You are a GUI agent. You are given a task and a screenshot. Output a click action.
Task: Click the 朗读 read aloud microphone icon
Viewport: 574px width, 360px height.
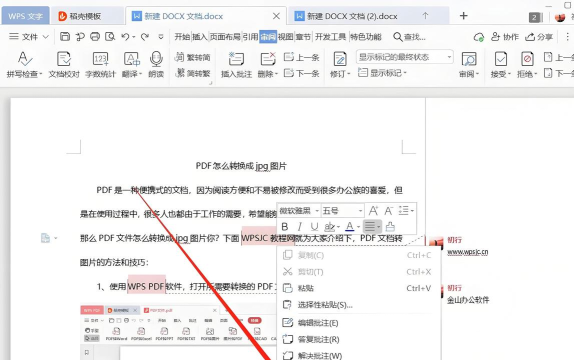coord(156,65)
